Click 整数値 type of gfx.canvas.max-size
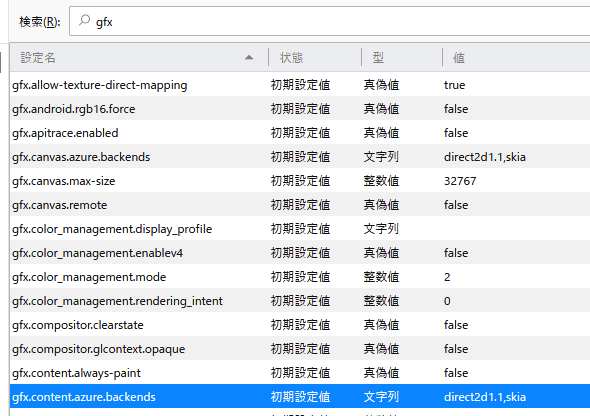This screenshot has width=590, height=416. click(381, 181)
